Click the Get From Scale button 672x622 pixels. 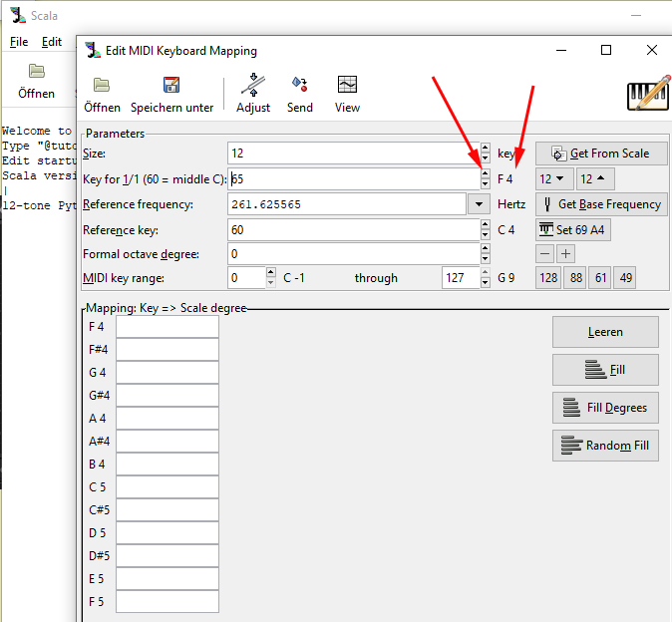point(601,154)
